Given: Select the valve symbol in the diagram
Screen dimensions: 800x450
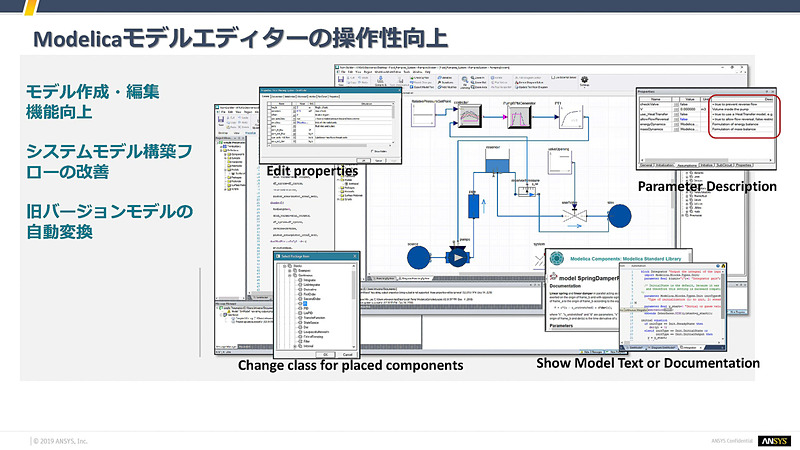Looking at the screenshot, I should pyautogui.click(x=575, y=215).
